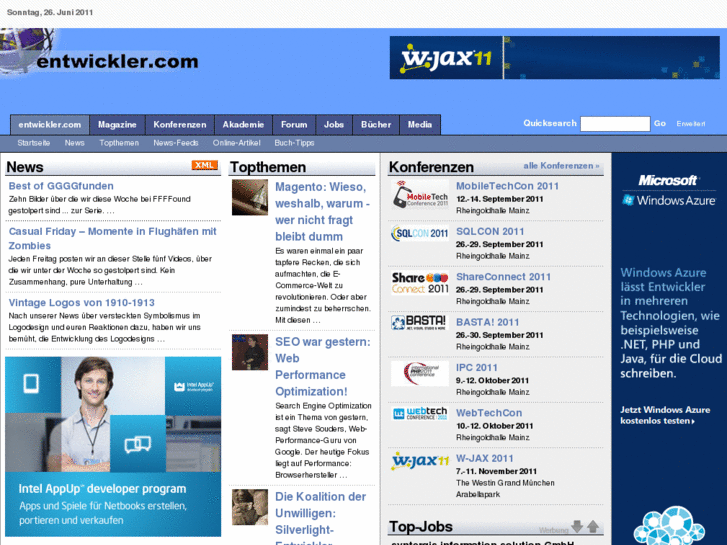Switch to the Forum tab
The width and height of the screenshot is (727, 545).
point(294,125)
